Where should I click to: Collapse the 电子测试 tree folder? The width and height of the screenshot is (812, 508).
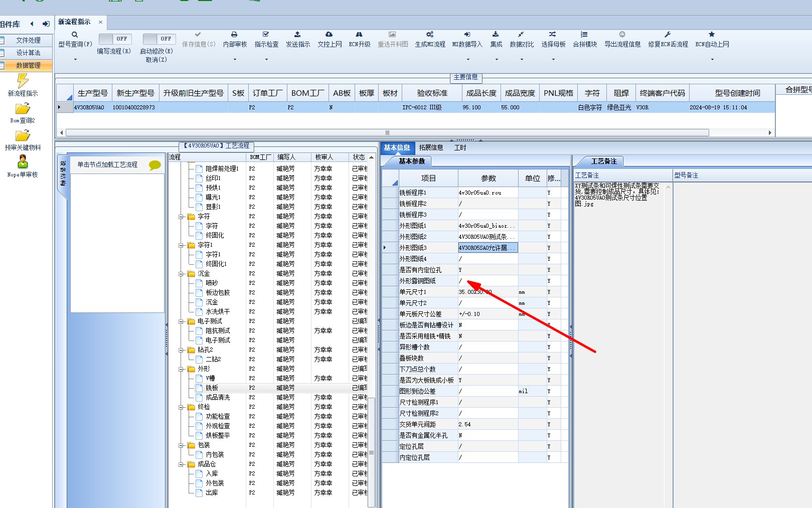[x=182, y=321]
